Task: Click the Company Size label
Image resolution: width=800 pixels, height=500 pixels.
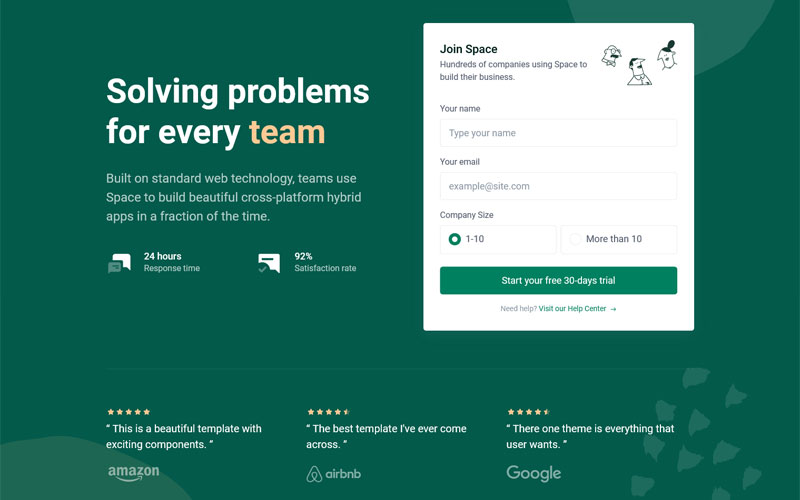Action: pos(466,215)
